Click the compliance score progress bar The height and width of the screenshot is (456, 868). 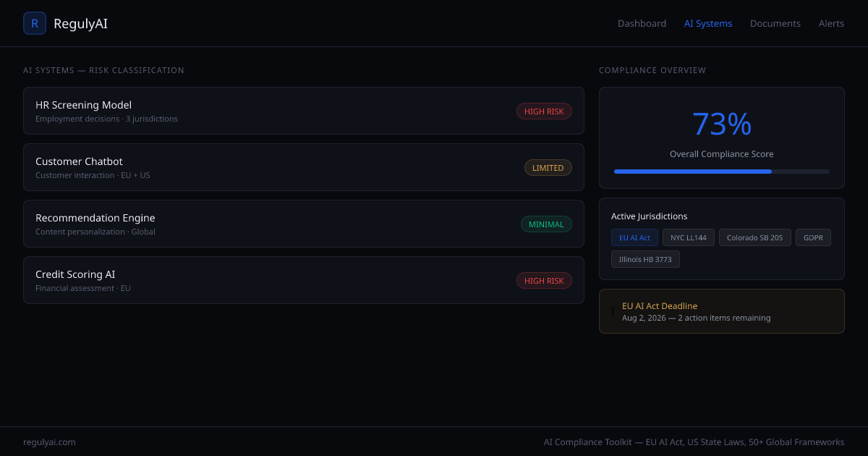[721, 172]
